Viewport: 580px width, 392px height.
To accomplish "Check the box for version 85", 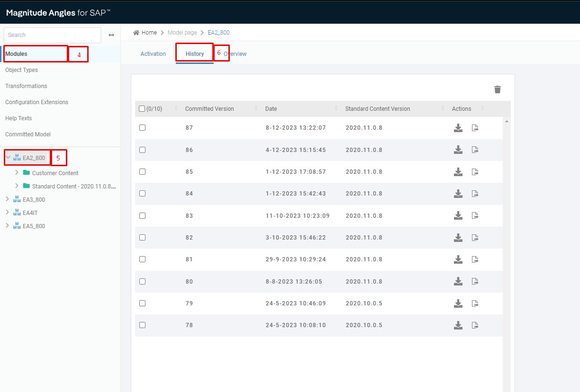I will click(142, 172).
